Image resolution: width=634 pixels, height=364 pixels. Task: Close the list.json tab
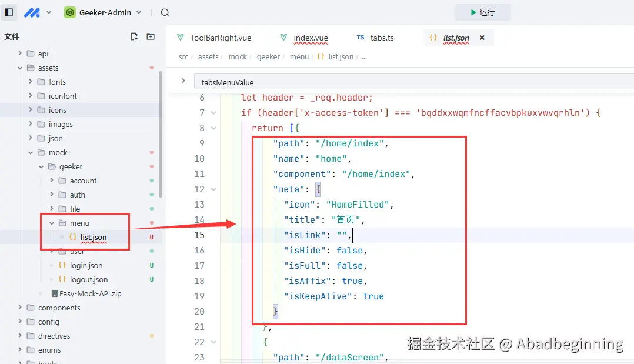tap(482, 38)
